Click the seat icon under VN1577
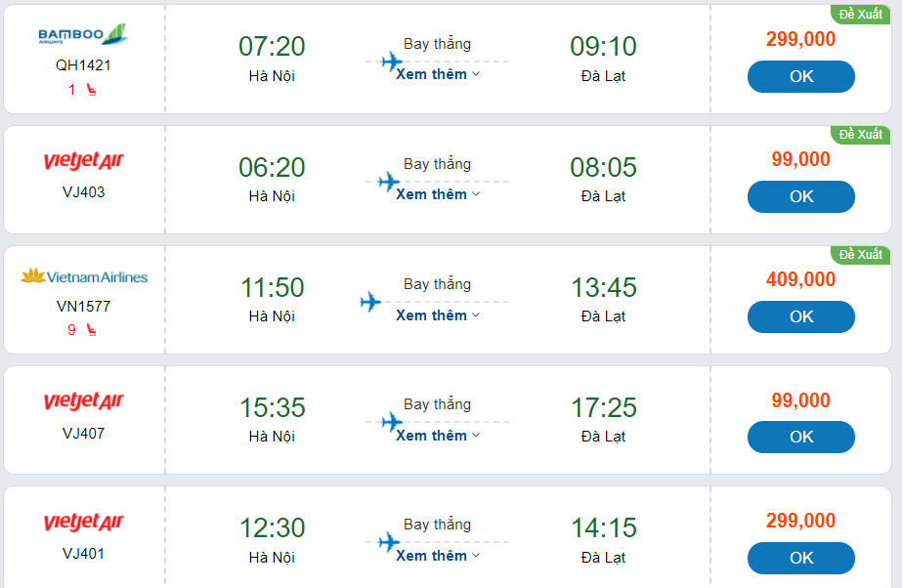 (91, 330)
